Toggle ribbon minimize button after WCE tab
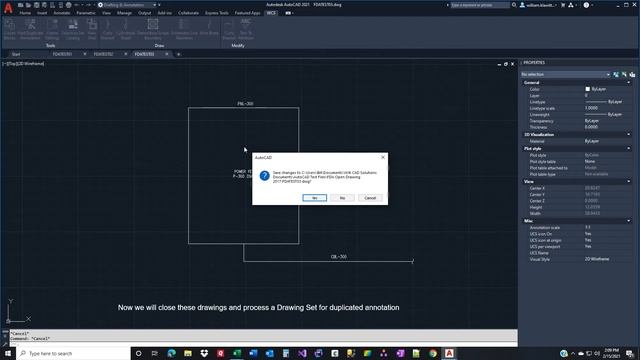The height and width of the screenshot is (360, 640). [x=289, y=13]
